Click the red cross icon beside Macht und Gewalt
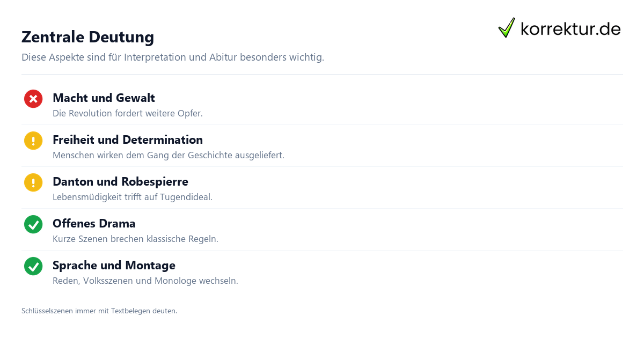 point(33,99)
